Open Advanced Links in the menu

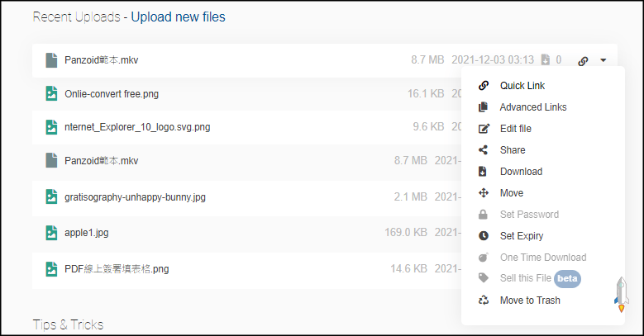click(532, 107)
